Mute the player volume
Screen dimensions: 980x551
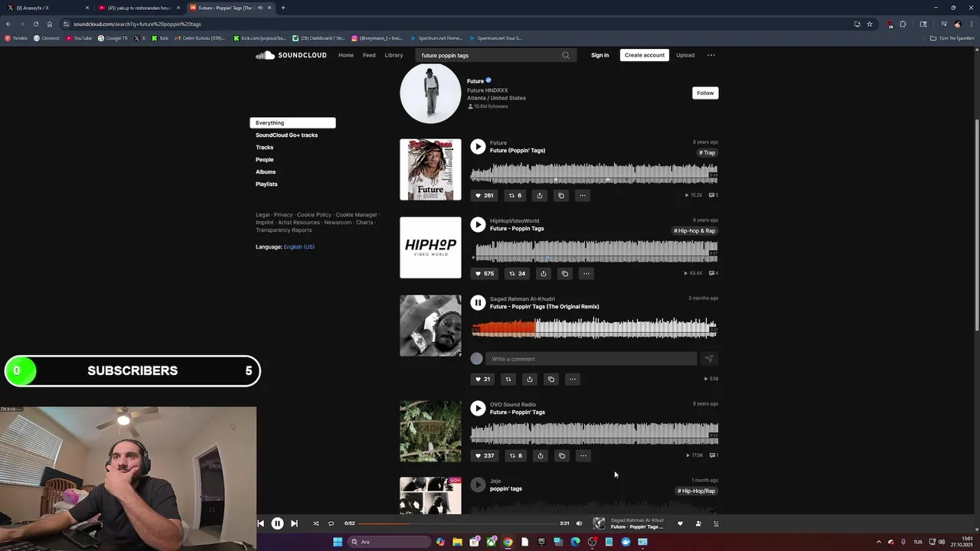579,523
